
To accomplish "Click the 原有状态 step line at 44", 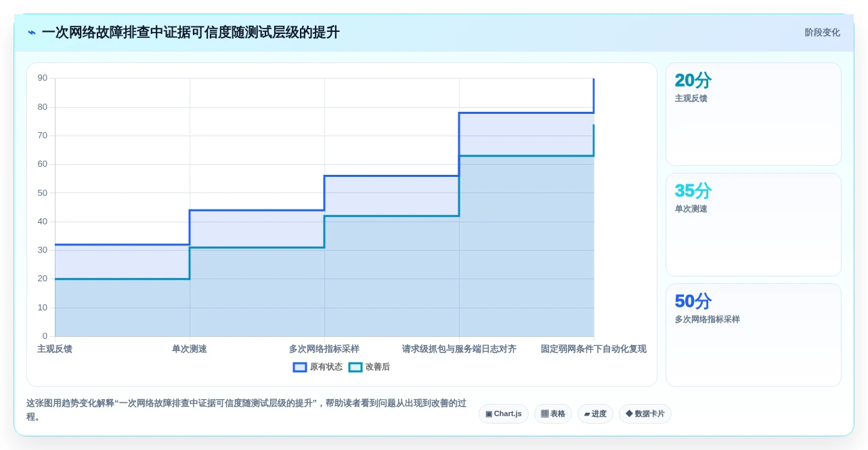I will coord(257,210).
